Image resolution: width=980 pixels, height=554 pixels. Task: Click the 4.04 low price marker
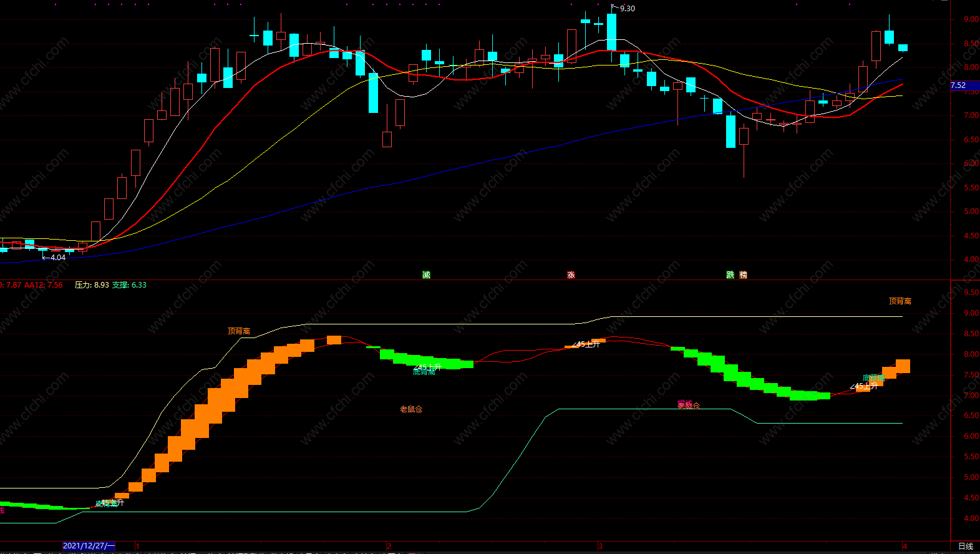(x=58, y=257)
